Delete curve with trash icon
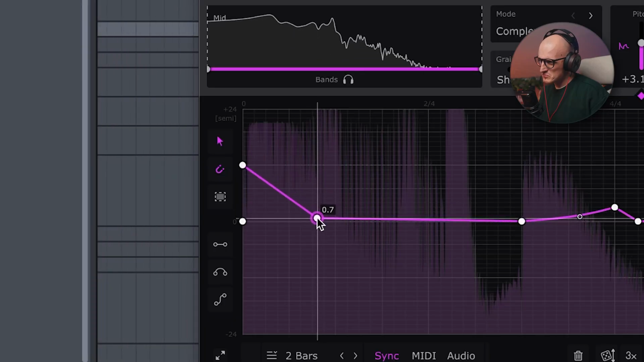 coord(578,355)
